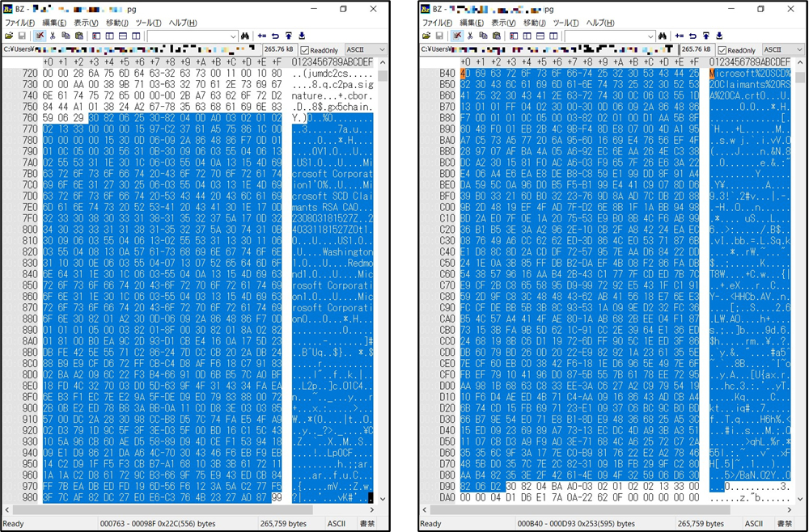Toggle ReadOnly checkbox in the right window

click(722, 50)
